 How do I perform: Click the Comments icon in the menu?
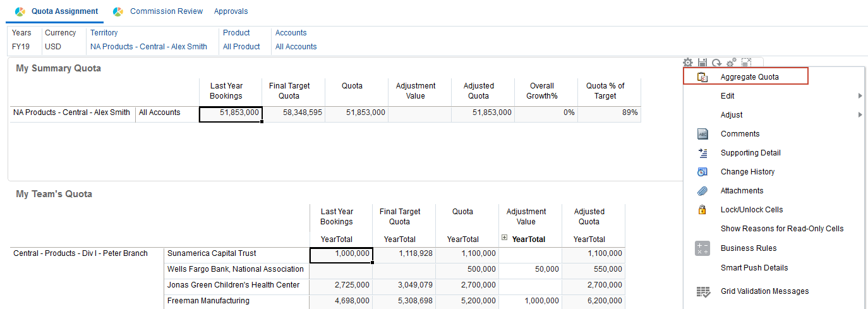[x=702, y=134]
